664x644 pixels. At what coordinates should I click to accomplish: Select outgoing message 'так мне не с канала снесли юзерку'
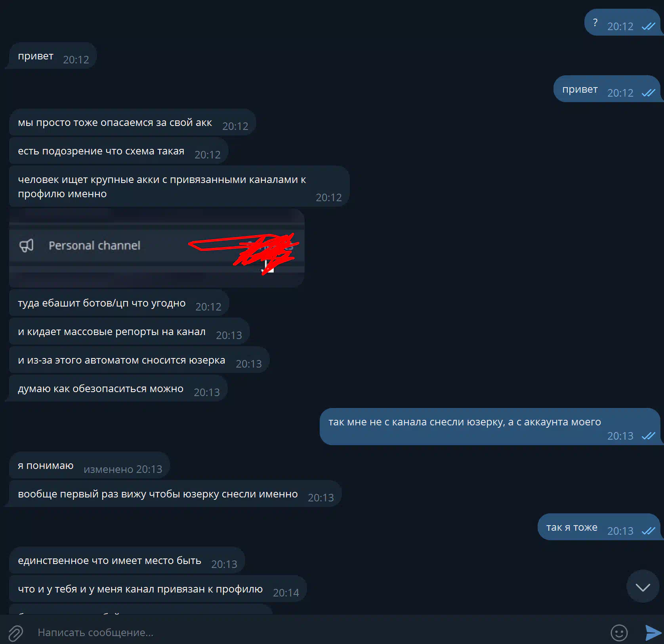point(490,427)
